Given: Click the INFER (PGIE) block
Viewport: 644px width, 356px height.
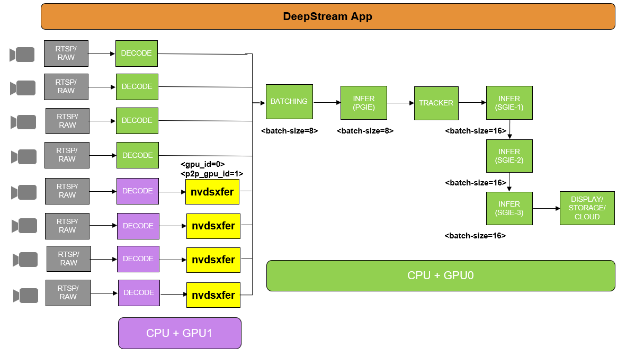Looking at the screenshot, I should [x=364, y=103].
